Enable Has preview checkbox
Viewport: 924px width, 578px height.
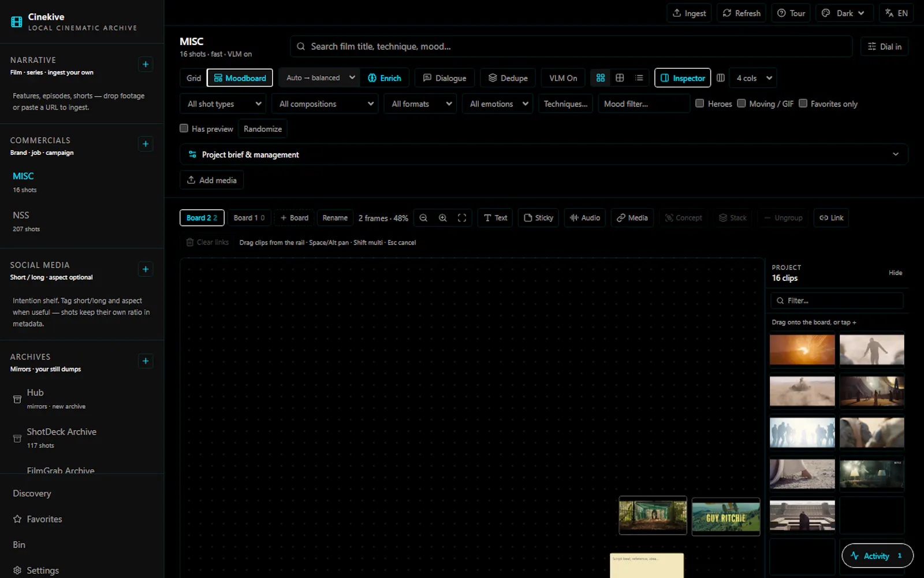point(184,128)
